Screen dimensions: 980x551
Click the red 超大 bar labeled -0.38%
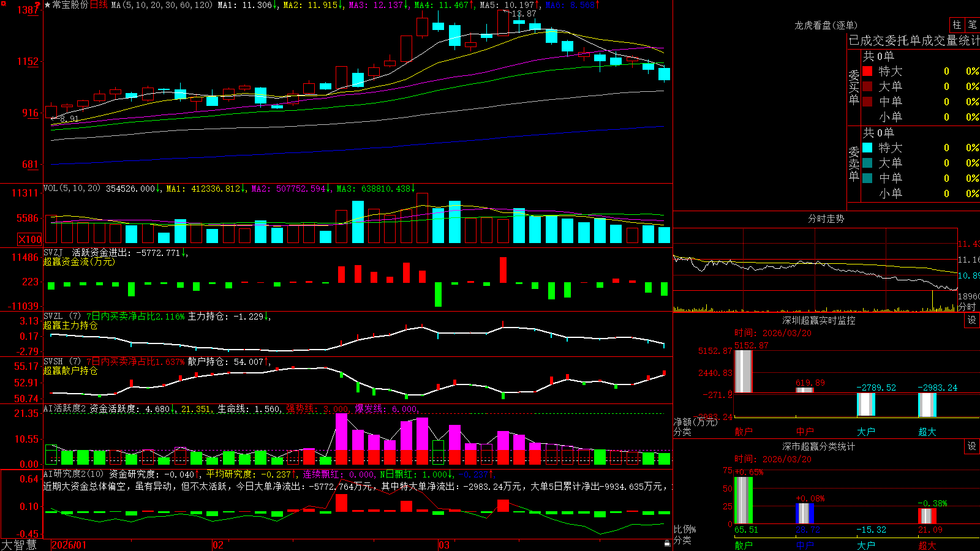927,515
